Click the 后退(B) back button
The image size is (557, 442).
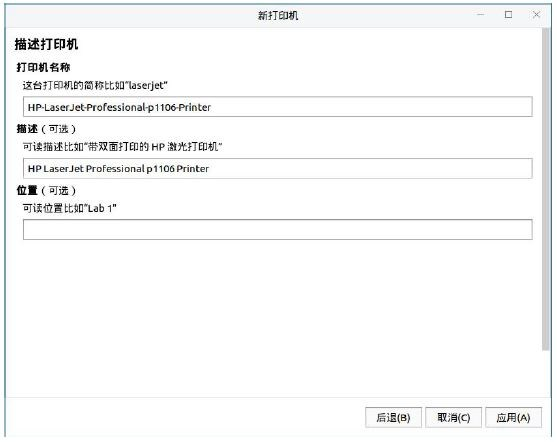(393, 417)
